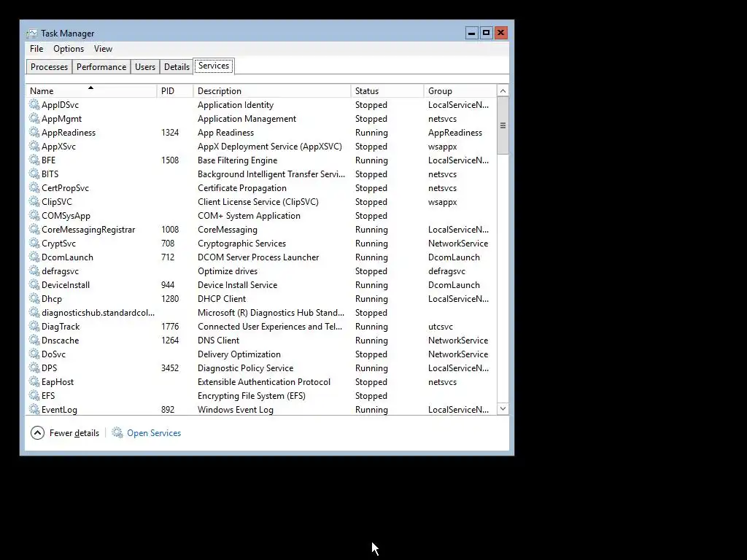This screenshot has width=747, height=560.
Task: Open Services link at bottom
Action: (154, 433)
